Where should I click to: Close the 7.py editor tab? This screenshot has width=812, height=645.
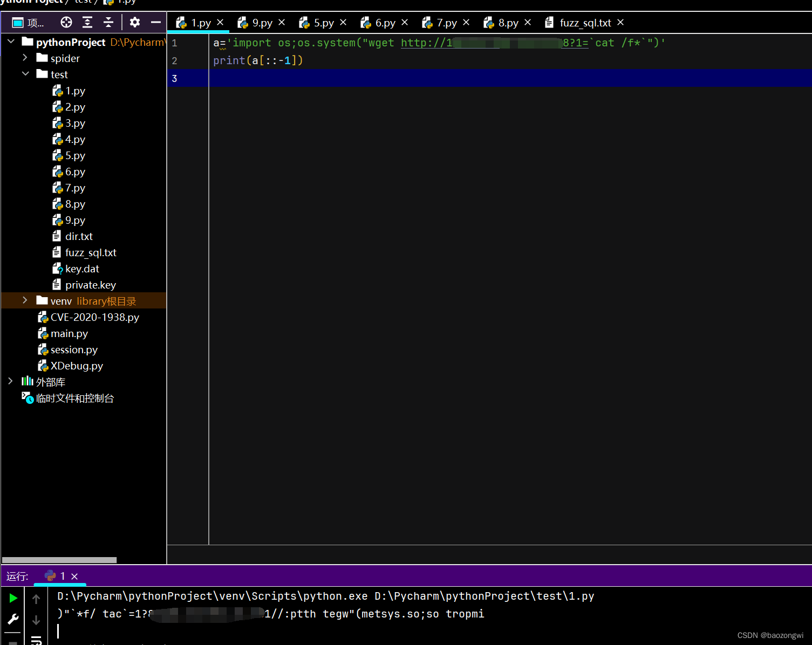tap(466, 22)
